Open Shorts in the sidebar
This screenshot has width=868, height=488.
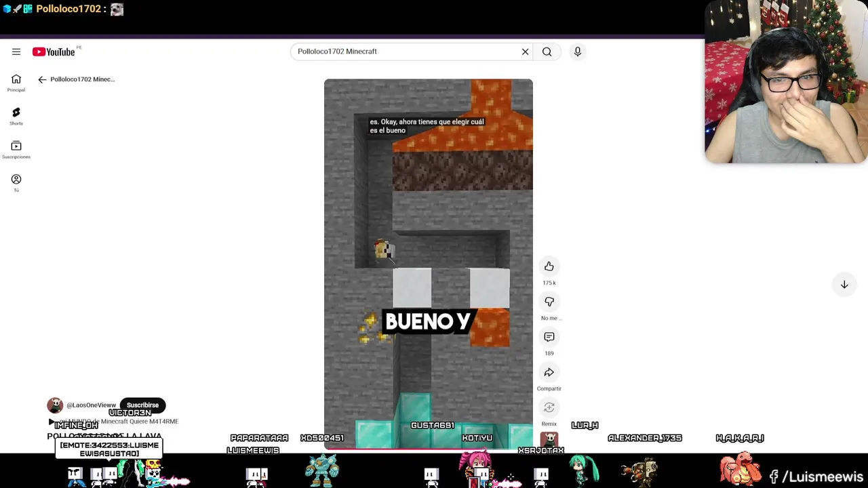pos(16,117)
